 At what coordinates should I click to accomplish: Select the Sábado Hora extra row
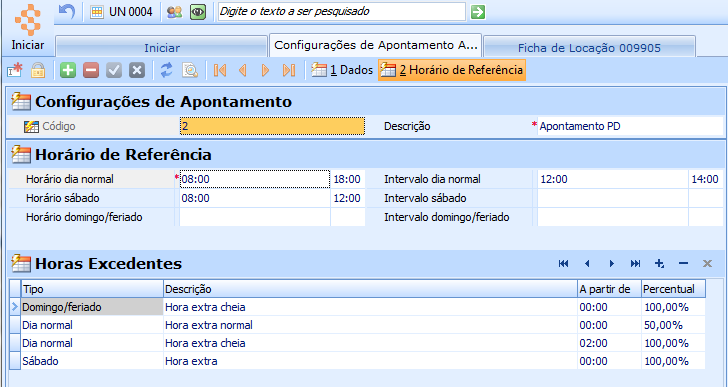click(358, 361)
